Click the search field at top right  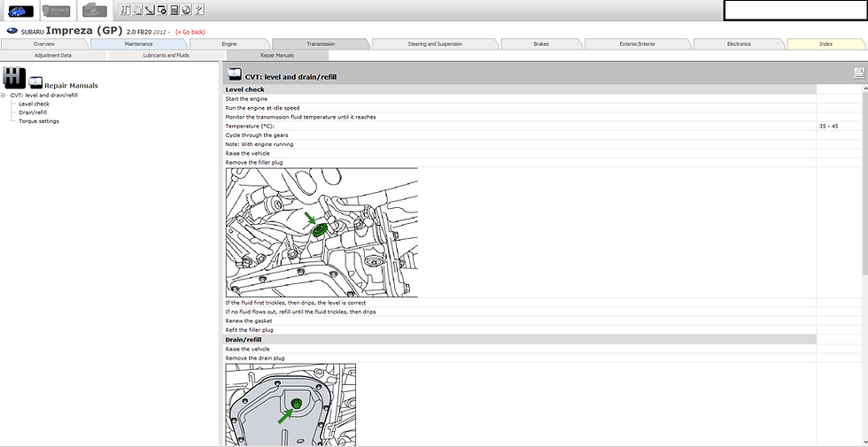pos(795,10)
